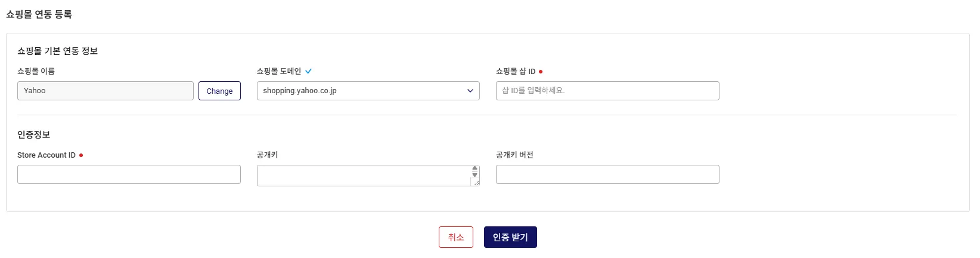The height and width of the screenshot is (258, 980).
Task: Click the 취소 cancel button
Action: tap(455, 237)
